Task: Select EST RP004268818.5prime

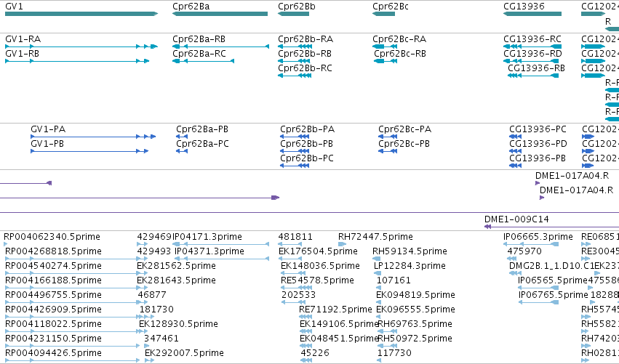Action: pyautogui.click(x=53, y=251)
